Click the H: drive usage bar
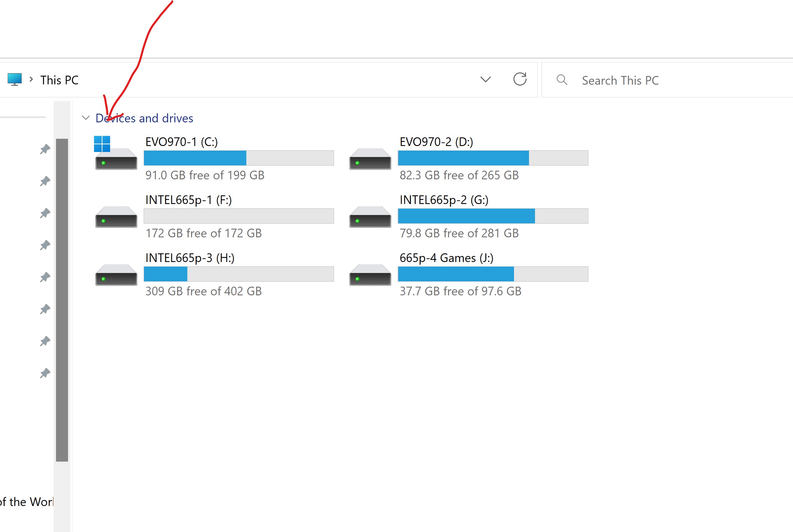793x532 pixels. (x=239, y=274)
